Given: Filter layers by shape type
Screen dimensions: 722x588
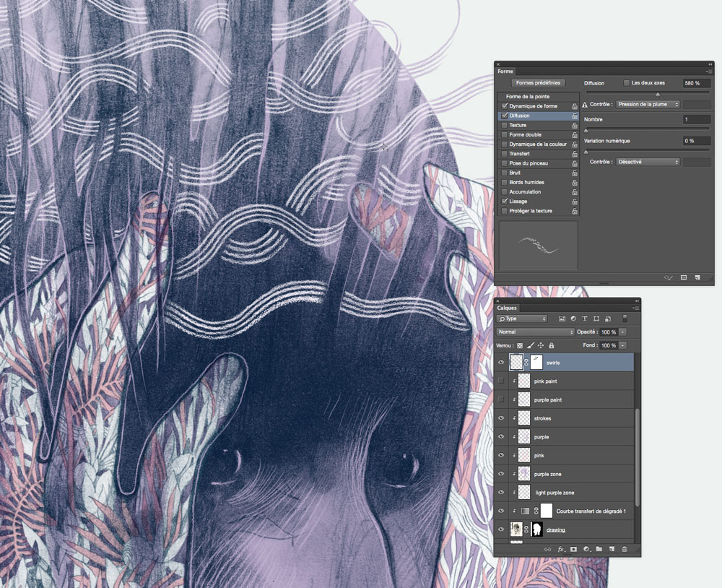Looking at the screenshot, I should tap(596, 319).
